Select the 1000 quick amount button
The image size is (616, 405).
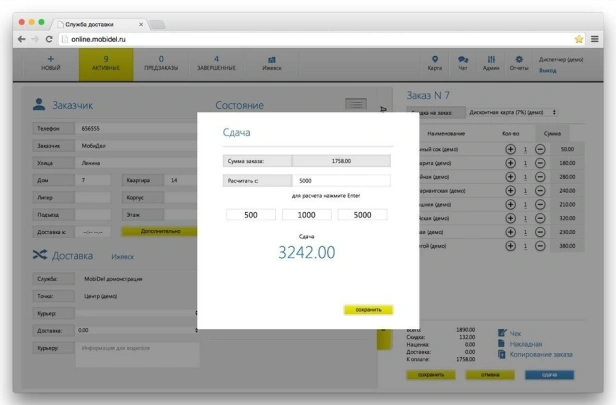tap(306, 215)
